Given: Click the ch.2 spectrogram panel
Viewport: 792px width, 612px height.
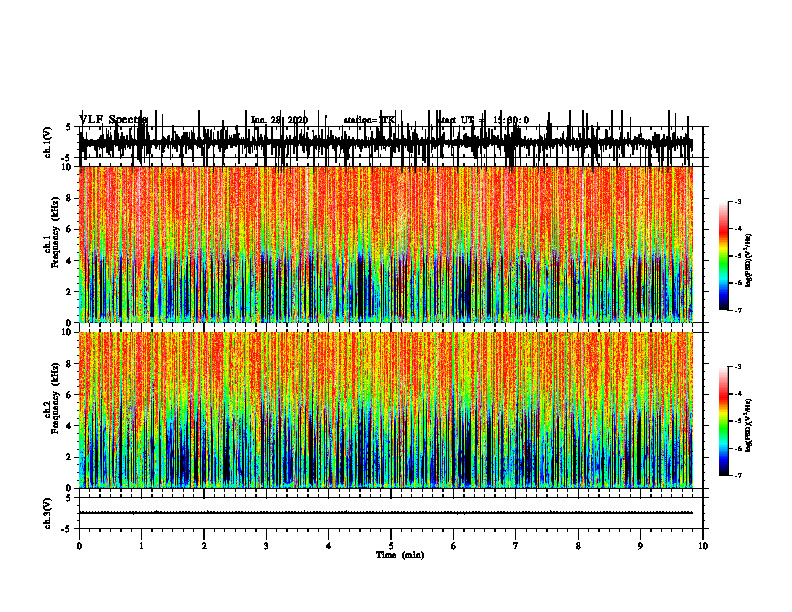Looking at the screenshot, I should (x=386, y=410).
